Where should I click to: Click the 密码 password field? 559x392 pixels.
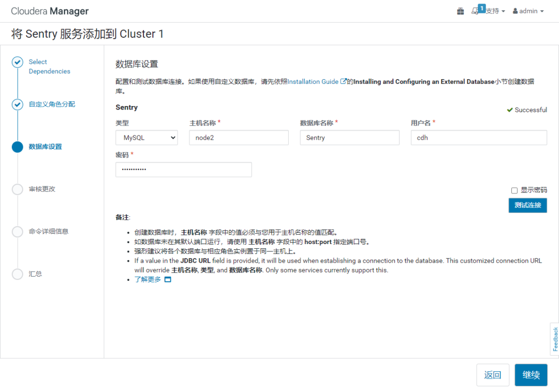(184, 170)
